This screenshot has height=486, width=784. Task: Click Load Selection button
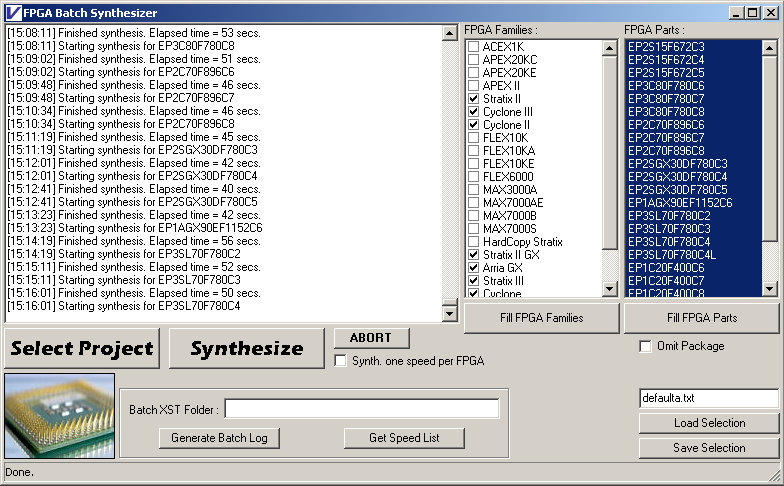click(x=709, y=423)
